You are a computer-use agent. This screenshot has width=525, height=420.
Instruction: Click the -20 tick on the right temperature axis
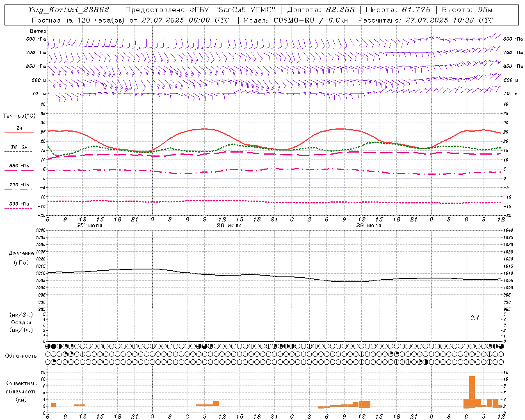[507, 215]
